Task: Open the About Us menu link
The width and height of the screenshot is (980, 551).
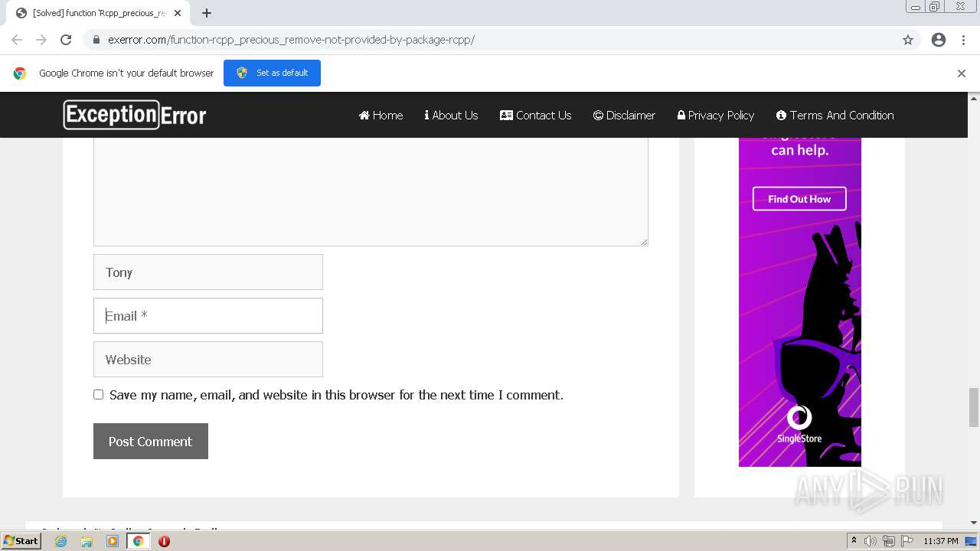Action: [x=451, y=115]
